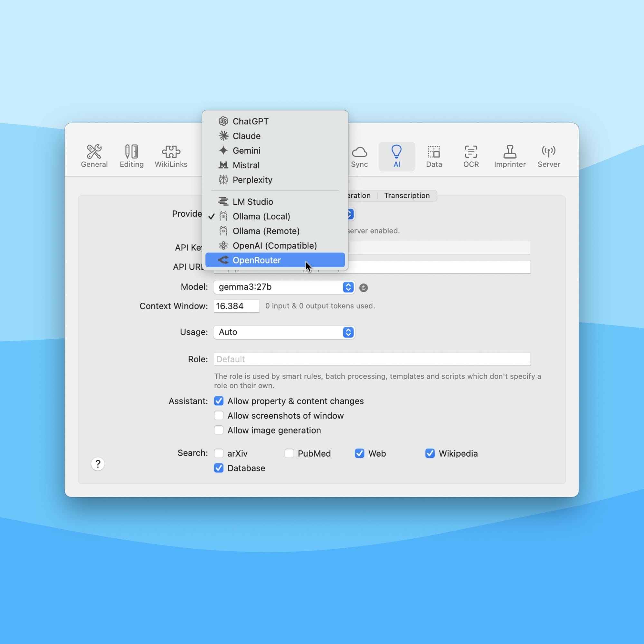The height and width of the screenshot is (644, 644).
Task: Click the Role text field
Action: pyautogui.click(x=372, y=359)
